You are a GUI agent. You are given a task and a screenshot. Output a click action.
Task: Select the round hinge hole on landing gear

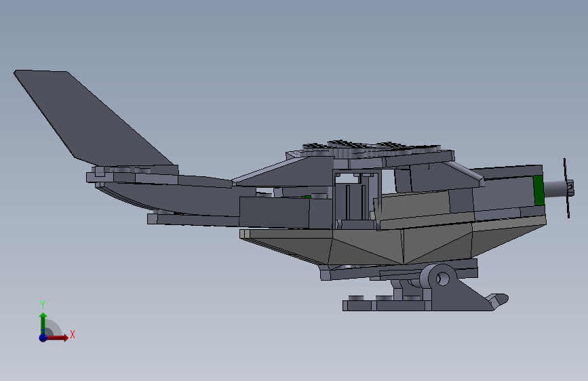pyautogui.click(x=442, y=278)
